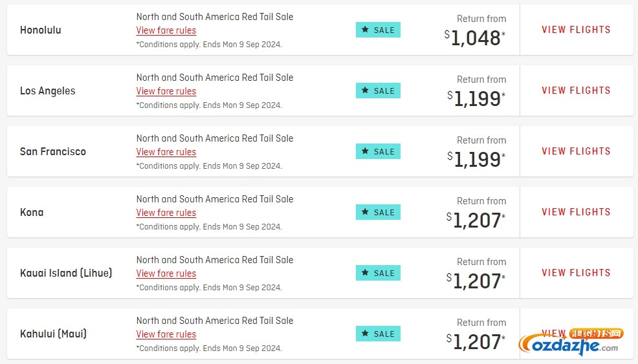
Task: Click the SALE star badge for Honolulu
Action: click(x=378, y=30)
